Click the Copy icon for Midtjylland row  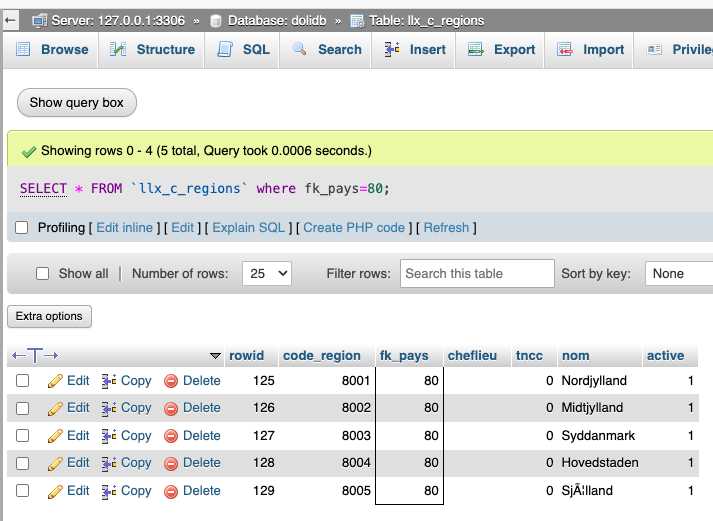[110, 408]
